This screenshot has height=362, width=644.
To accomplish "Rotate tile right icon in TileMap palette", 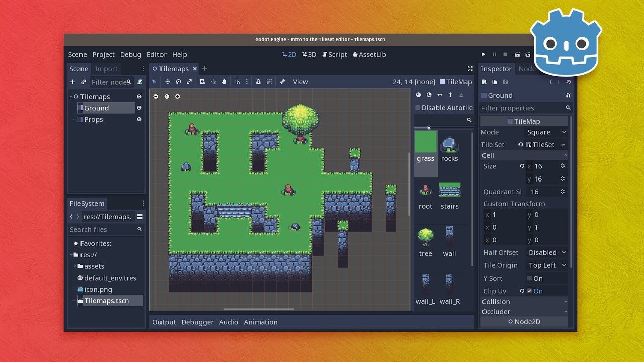I will (x=429, y=95).
